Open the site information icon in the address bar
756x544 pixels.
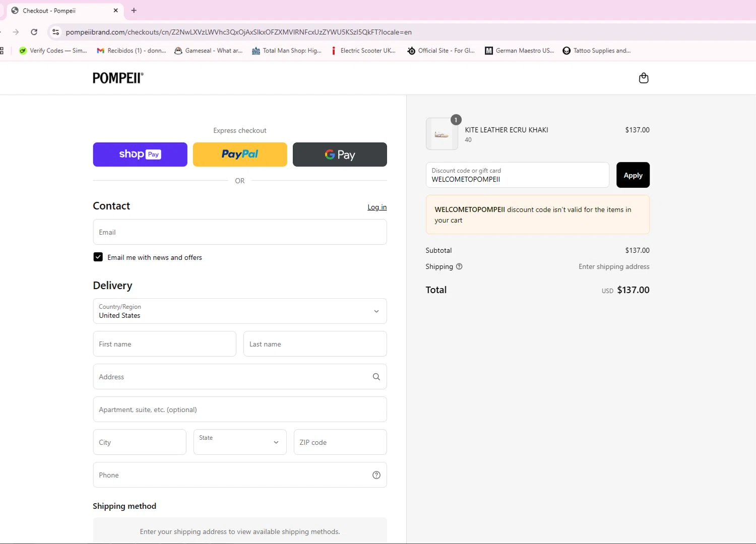pos(55,32)
